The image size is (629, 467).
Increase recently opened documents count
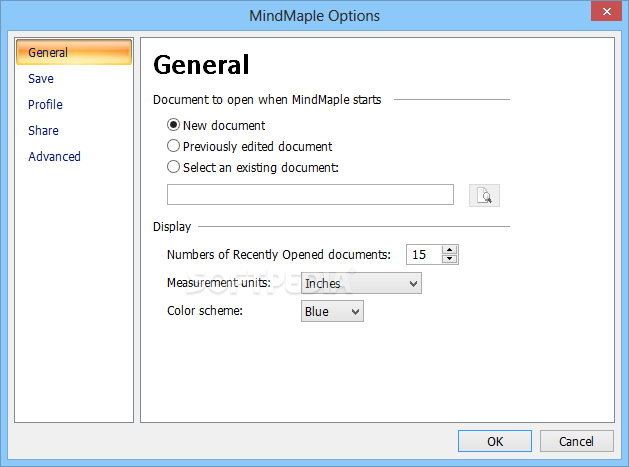pos(450,250)
